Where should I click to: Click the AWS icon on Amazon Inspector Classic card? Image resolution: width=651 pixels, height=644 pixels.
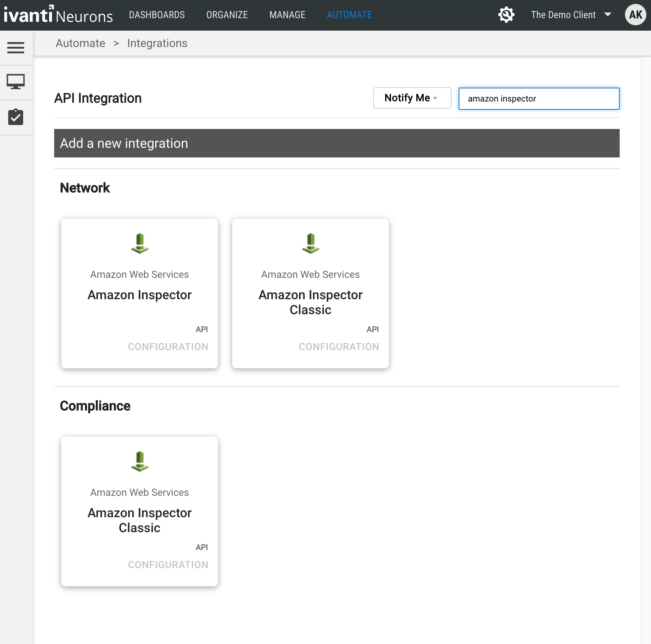[310, 244]
